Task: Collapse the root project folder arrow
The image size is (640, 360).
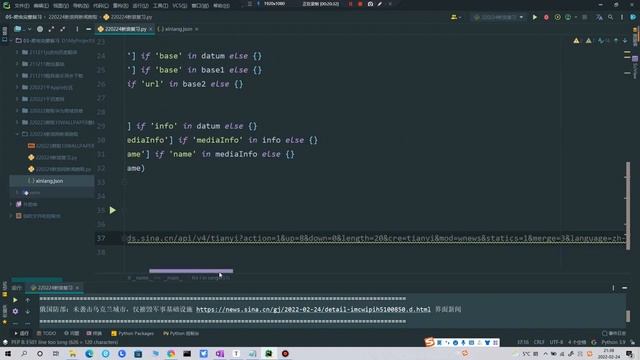Action: pos(11,41)
